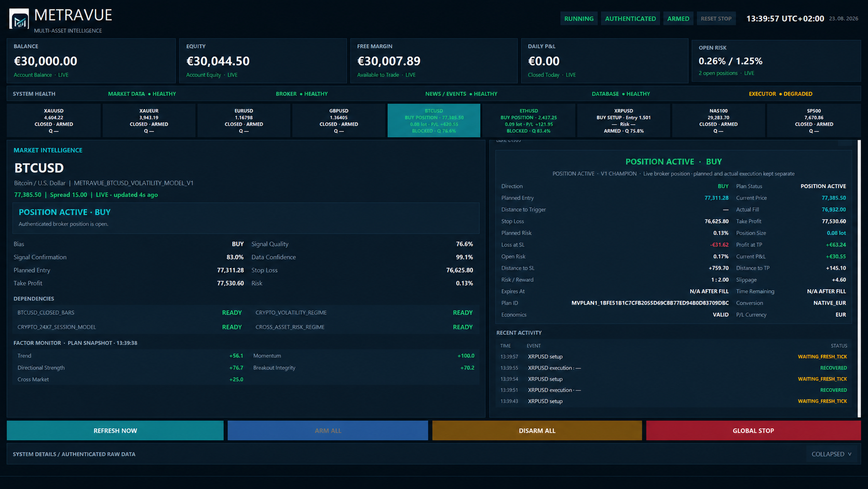
Task: Click the Executor Degraded orange status indicator
Action: (780, 94)
